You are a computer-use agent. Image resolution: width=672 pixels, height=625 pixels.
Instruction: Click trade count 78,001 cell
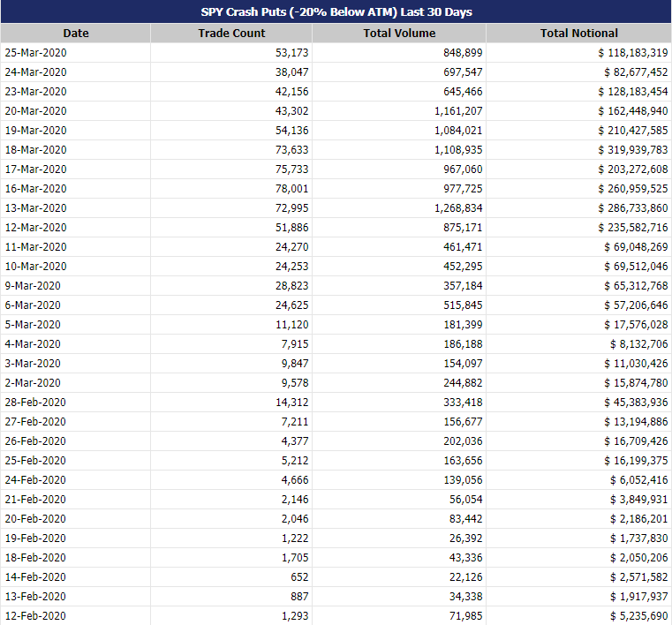tap(231, 189)
